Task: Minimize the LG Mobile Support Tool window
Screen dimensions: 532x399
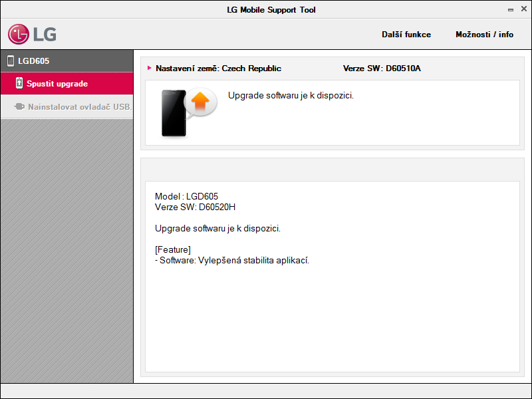Action: click(x=511, y=10)
